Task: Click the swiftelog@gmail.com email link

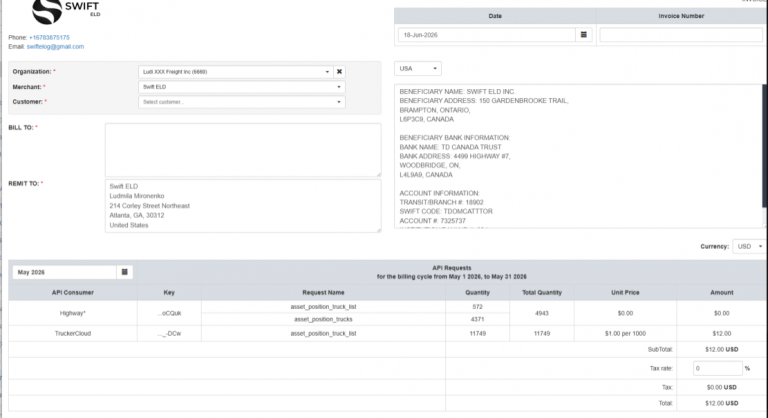Action: tap(55, 47)
